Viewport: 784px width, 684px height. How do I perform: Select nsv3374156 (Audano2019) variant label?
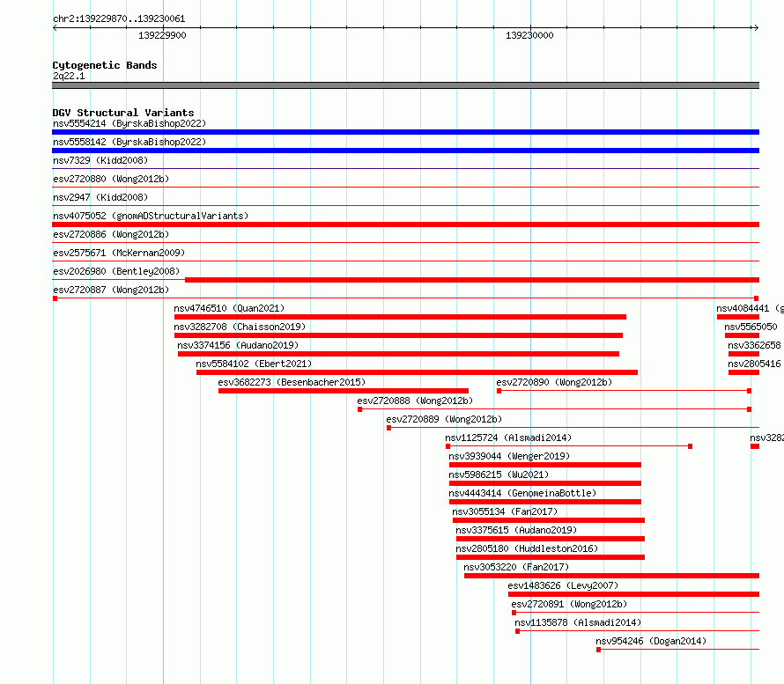pyautogui.click(x=238, y=345)
